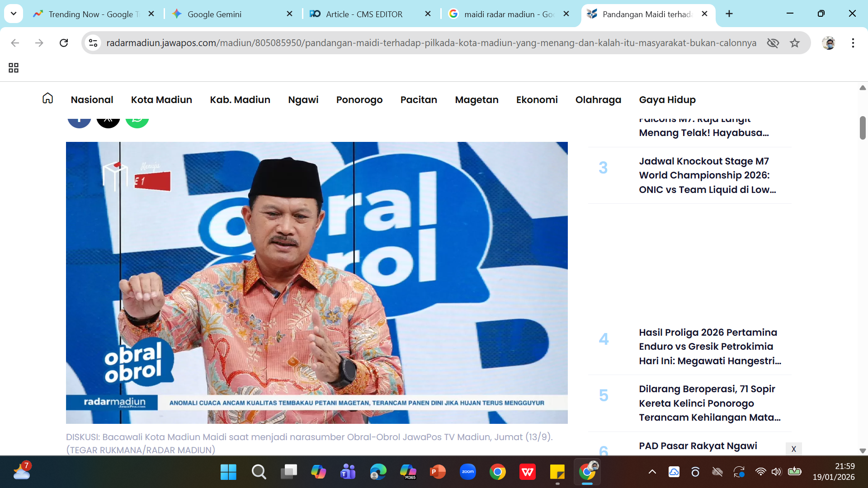
Task: Toggle the privacy eye icon in the address bar
Action: [773, 43]
